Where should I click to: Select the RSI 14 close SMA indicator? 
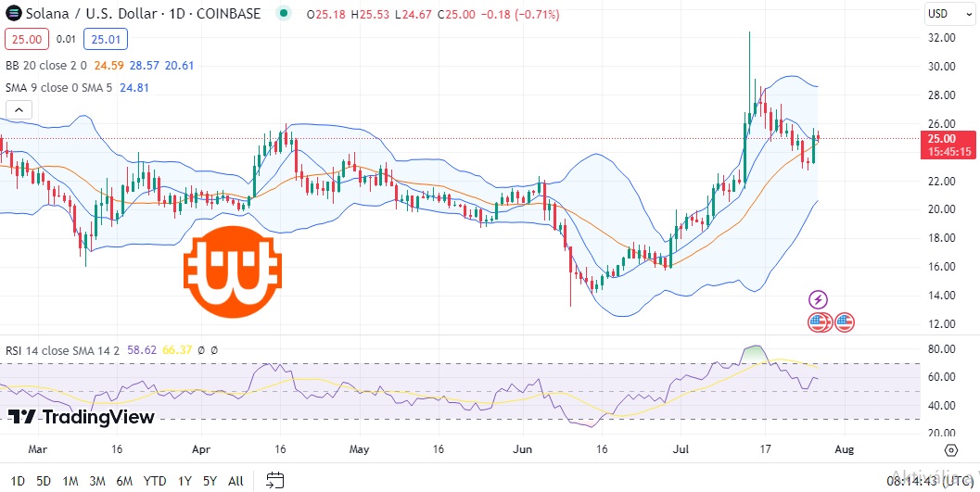(62, 350)
